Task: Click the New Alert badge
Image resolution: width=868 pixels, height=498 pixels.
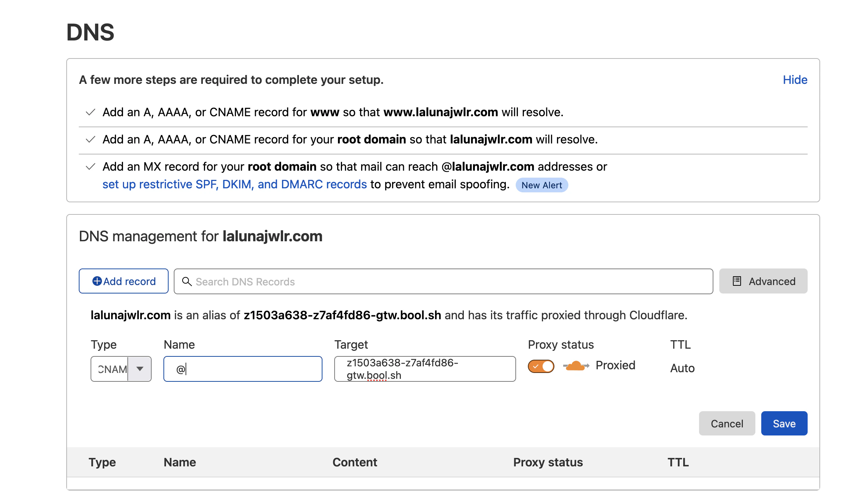Action: [541, 185]
